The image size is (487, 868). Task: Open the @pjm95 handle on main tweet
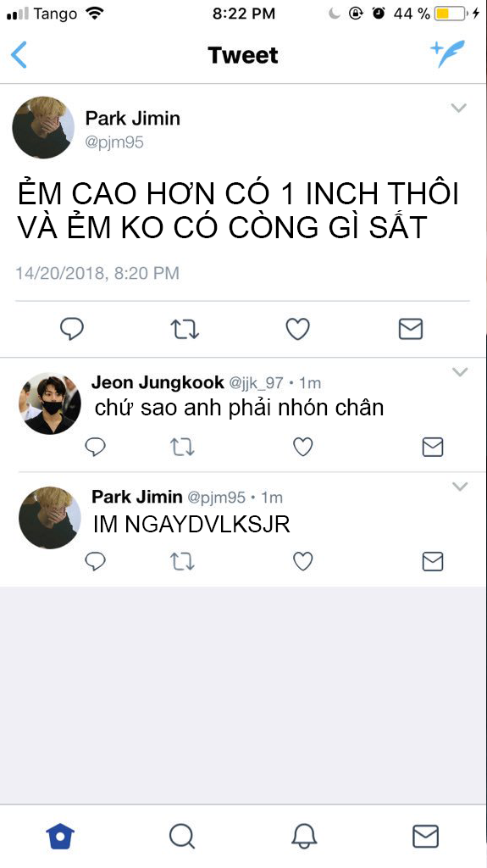pyautogui.click(x=114, y=142)
